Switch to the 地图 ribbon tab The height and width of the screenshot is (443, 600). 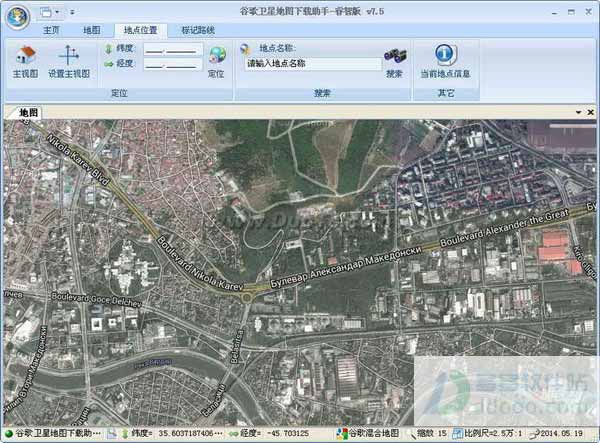click(x=92, y=30)
